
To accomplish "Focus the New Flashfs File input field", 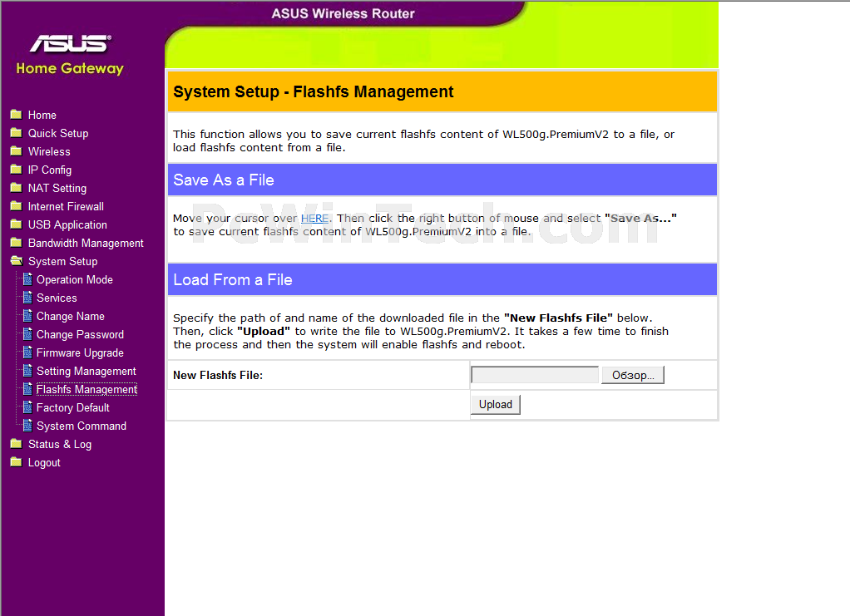I will 535,375.
